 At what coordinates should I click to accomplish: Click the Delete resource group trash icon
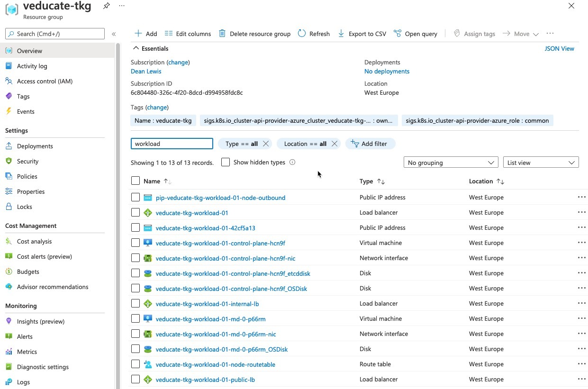click(x=222, y=34)
